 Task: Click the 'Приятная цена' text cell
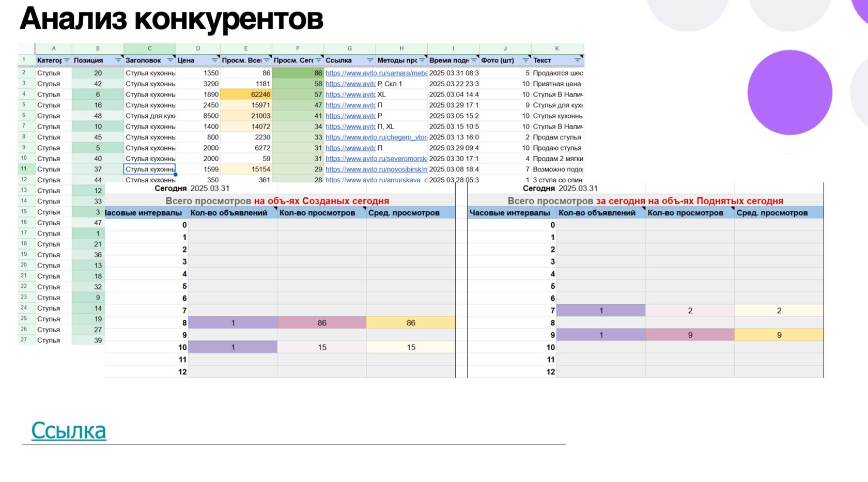[557, 84]
